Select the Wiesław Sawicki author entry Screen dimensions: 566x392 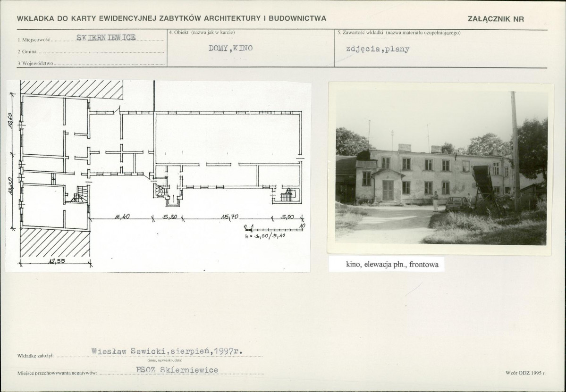167,351
